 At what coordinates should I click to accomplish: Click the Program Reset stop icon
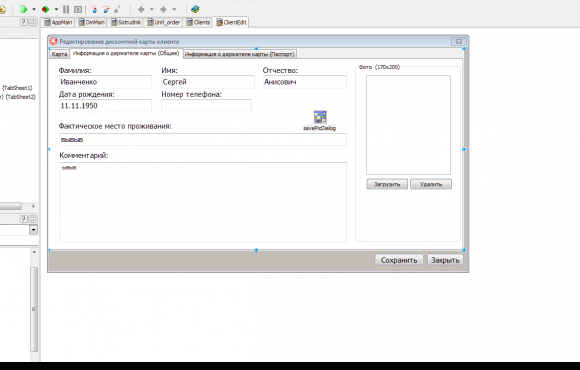click(78, 9)
